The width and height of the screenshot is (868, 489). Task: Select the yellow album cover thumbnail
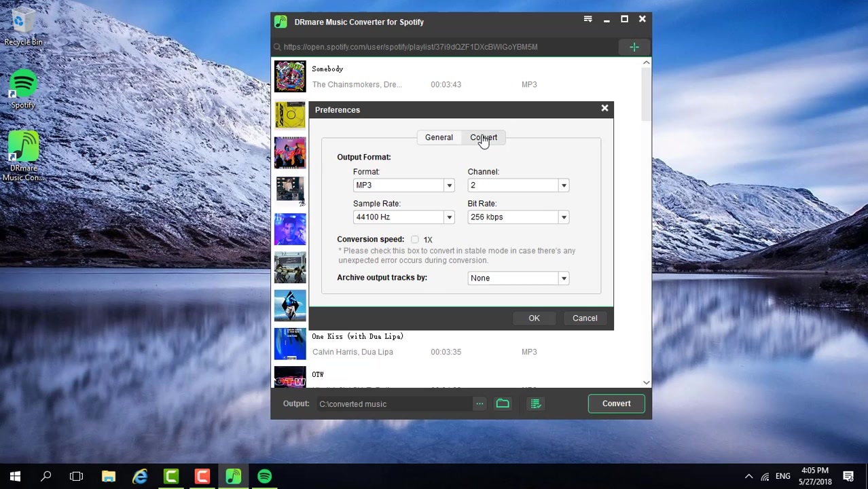click(290, 114)
